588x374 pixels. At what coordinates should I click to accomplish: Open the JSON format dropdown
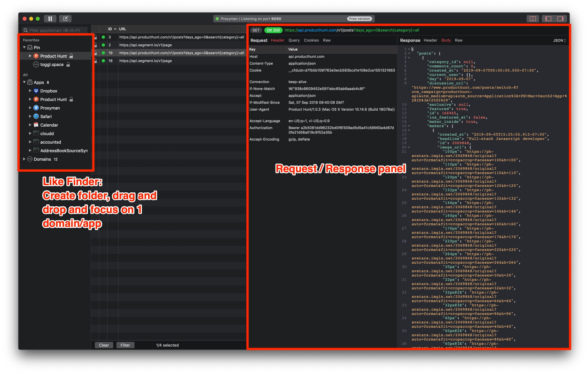(559, 40)
